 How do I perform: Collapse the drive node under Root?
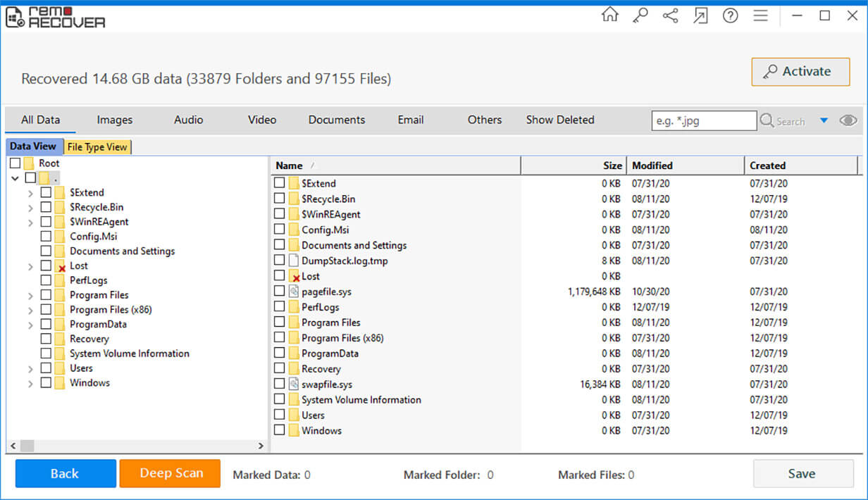click(x=15, y=178)
